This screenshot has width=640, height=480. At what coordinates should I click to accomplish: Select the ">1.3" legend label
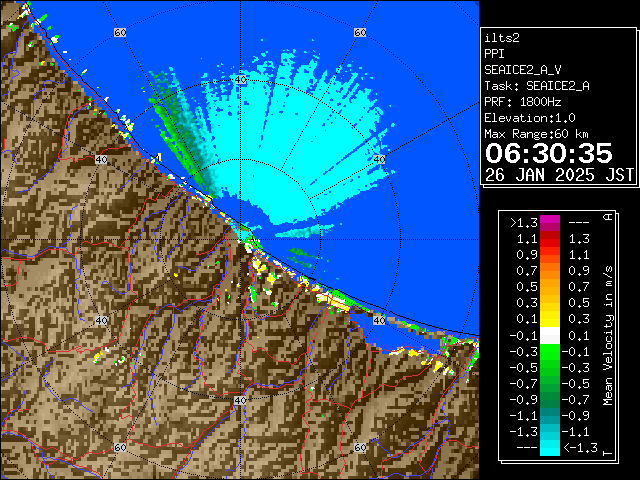pyautogui.click(x=524, y=223)
